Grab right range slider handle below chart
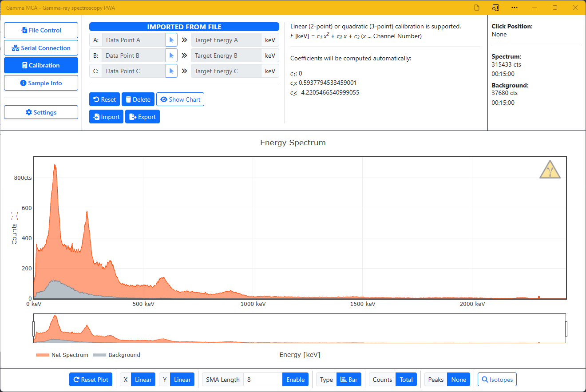 pos(566,329)
